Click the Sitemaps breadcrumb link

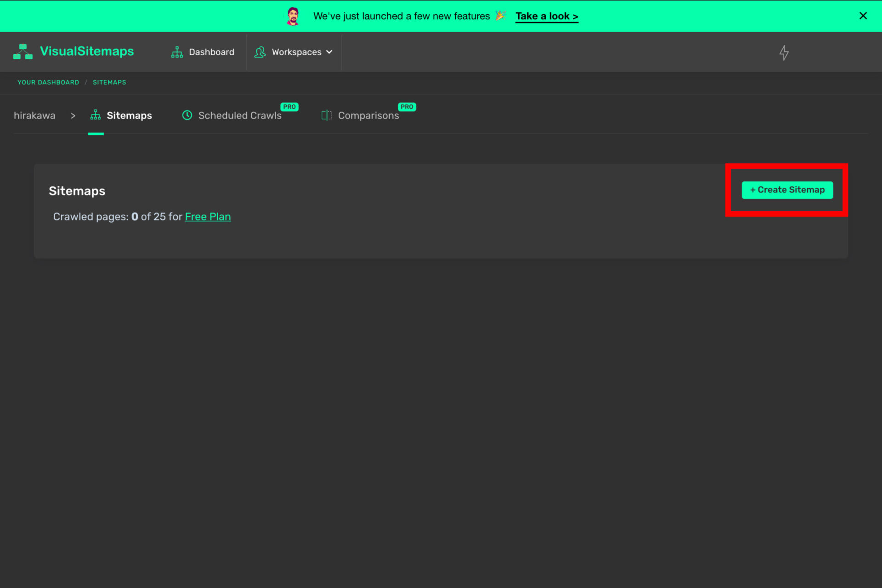[x=109, y=82]
